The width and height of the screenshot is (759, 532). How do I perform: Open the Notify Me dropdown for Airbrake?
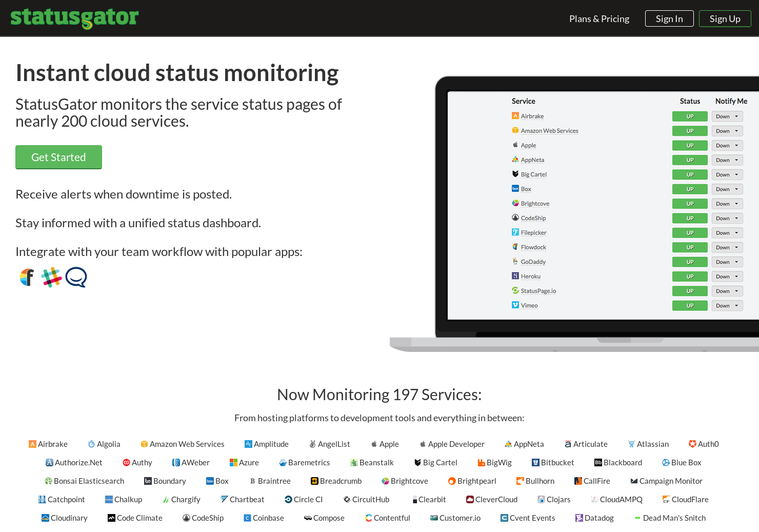pos(727,116)
